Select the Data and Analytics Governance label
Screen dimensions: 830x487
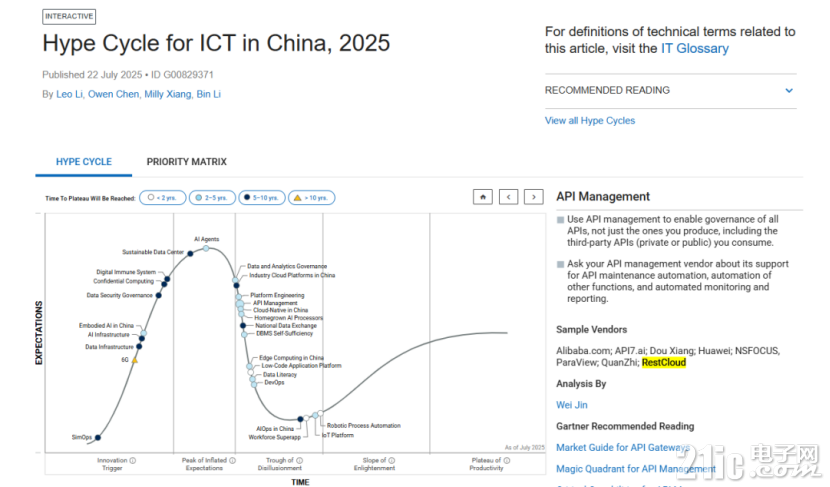pyautogui.click(x=287, y=266)
